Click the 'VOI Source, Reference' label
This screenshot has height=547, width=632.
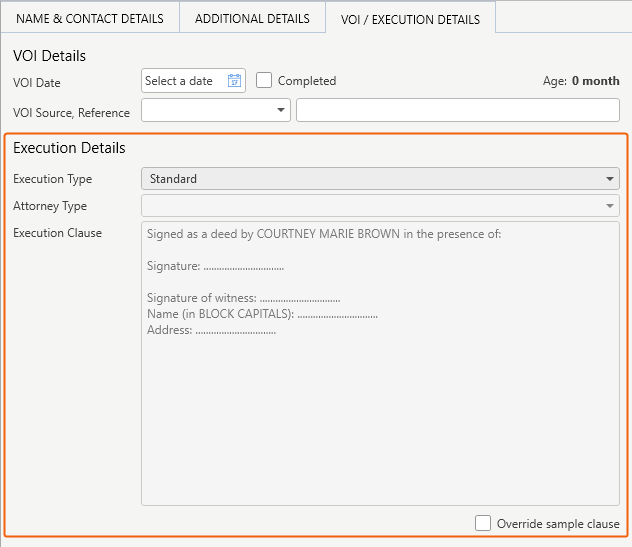click(x=71, y=113)
